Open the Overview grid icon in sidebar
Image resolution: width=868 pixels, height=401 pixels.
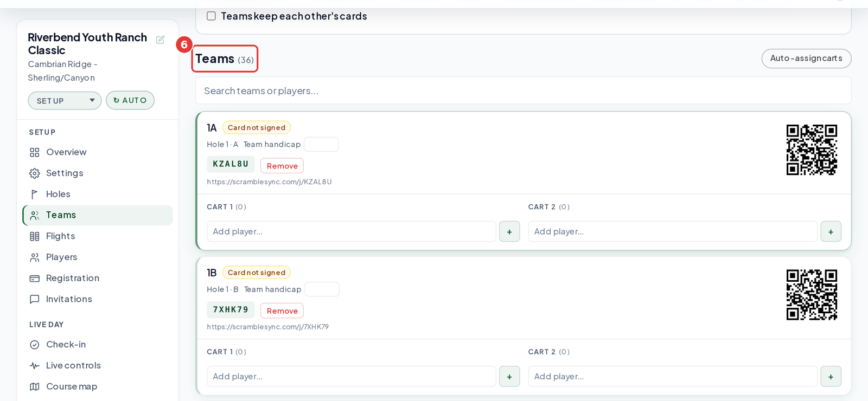coord(35,152)
